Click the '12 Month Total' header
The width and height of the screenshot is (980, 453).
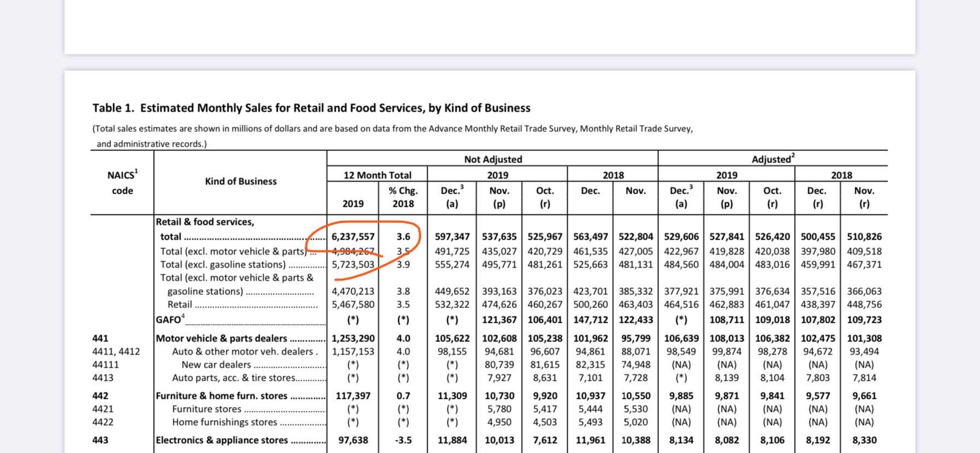pyautogui.click(x=377, y=175)
